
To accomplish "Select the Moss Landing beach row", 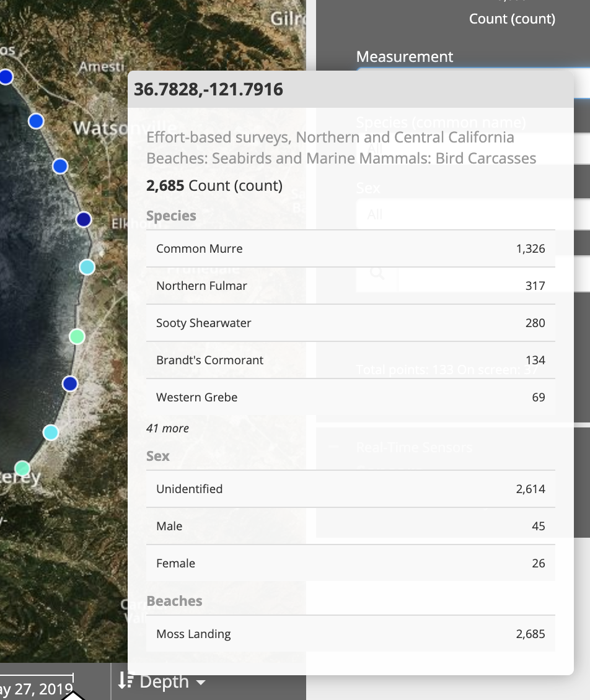I will (351, 634).
